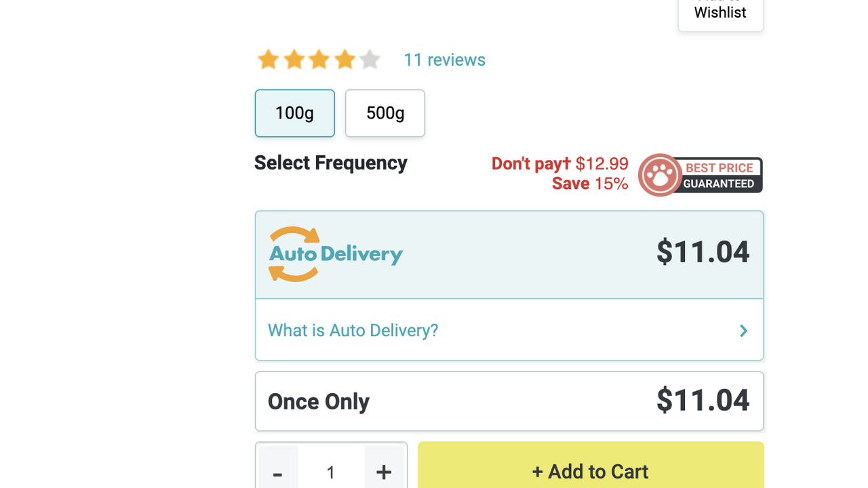Decrease quantity with the minus button

pyautogui.click(x=277, y=472)
